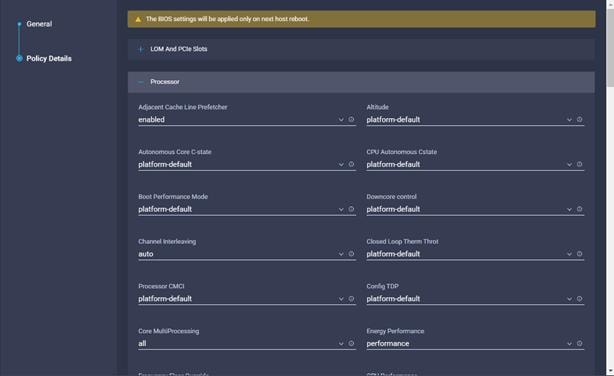Show info icon for Energy Performance
Screen dimensions: 614x376
point(580,343)
